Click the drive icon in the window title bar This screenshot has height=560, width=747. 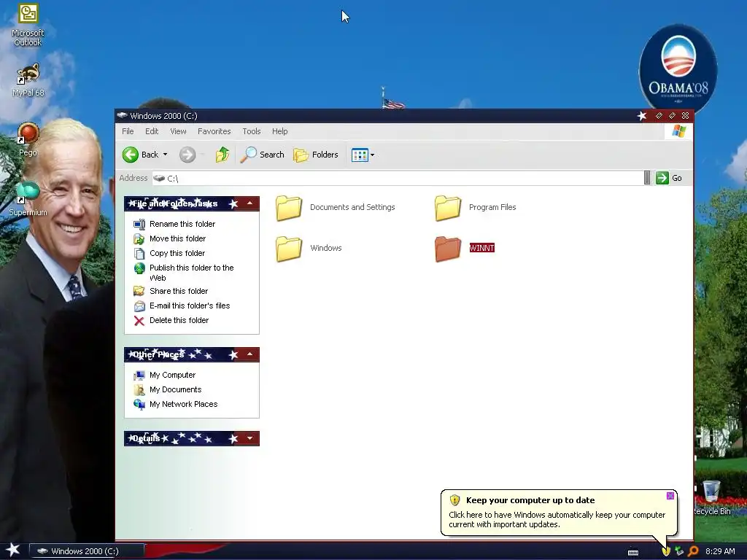click(x=123, y=116)
